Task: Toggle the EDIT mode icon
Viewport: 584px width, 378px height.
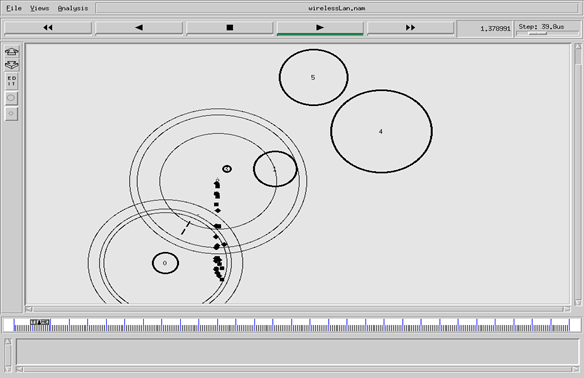Action: click(12, 81)
